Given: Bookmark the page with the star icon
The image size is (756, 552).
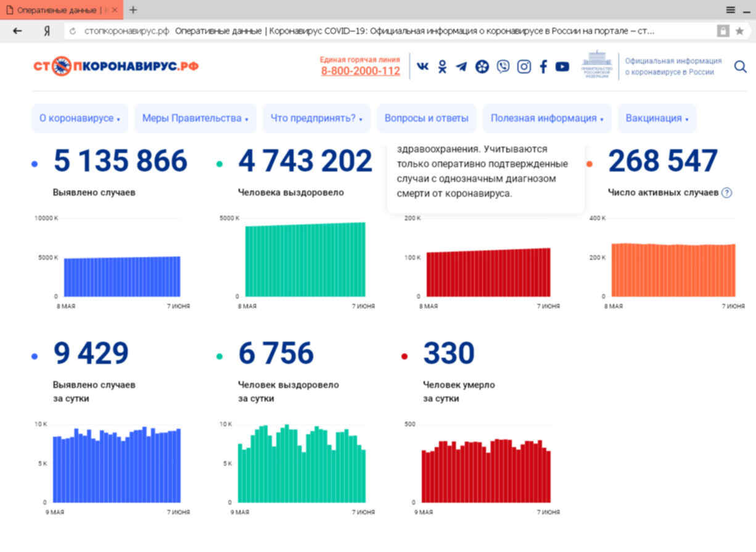Looking at the screenshot, I should (x=739, y=31).
